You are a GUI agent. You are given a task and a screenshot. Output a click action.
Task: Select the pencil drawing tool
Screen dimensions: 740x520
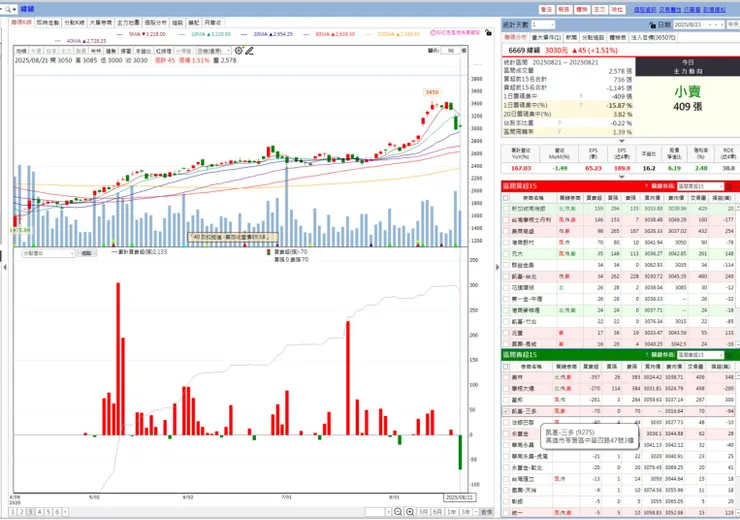tap(250, 50)
